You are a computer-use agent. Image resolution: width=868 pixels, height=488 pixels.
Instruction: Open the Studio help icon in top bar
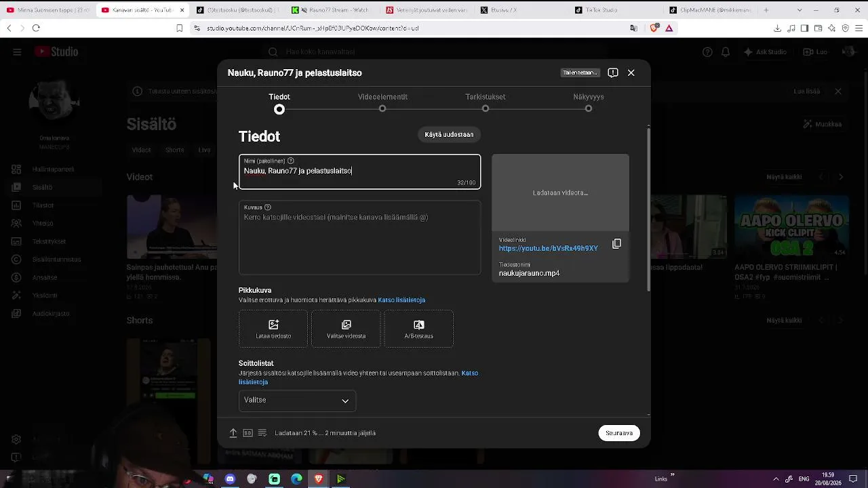[x=708, y=52]
